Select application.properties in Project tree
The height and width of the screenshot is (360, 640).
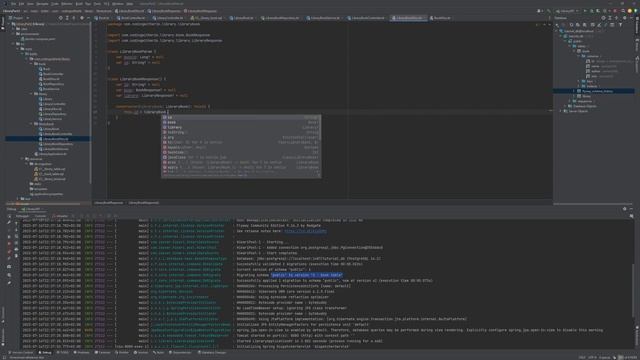[47, 194]
